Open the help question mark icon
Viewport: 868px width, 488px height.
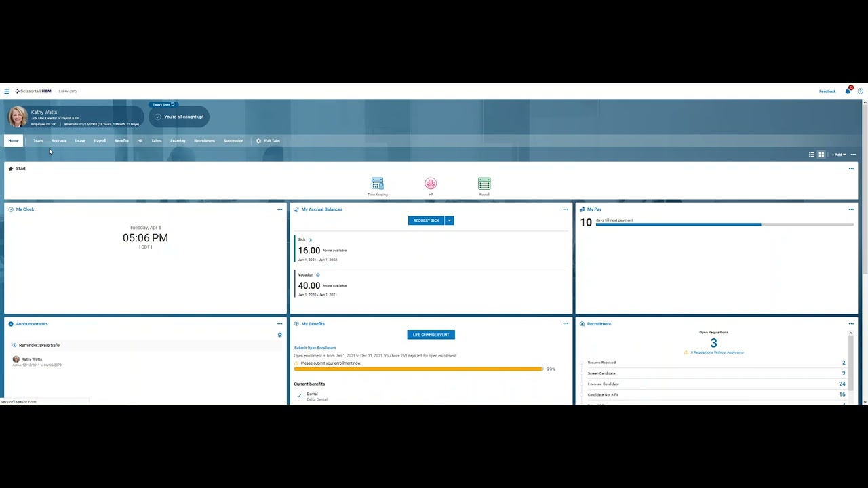(x=861, y=91)
